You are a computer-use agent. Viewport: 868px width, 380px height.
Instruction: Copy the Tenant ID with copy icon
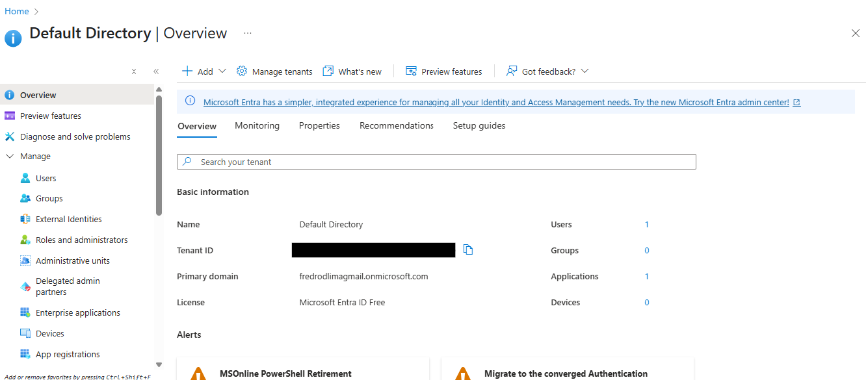(x=468, y=249)
